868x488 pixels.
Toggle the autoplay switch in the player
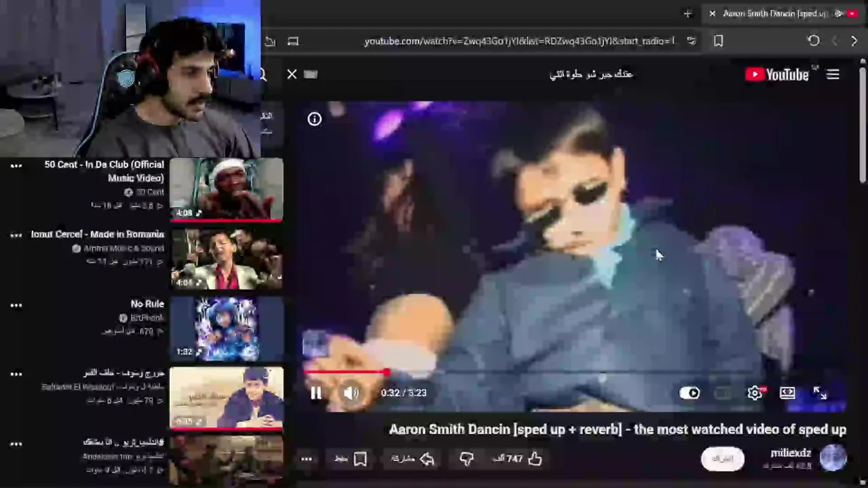(x=690, y=393)
